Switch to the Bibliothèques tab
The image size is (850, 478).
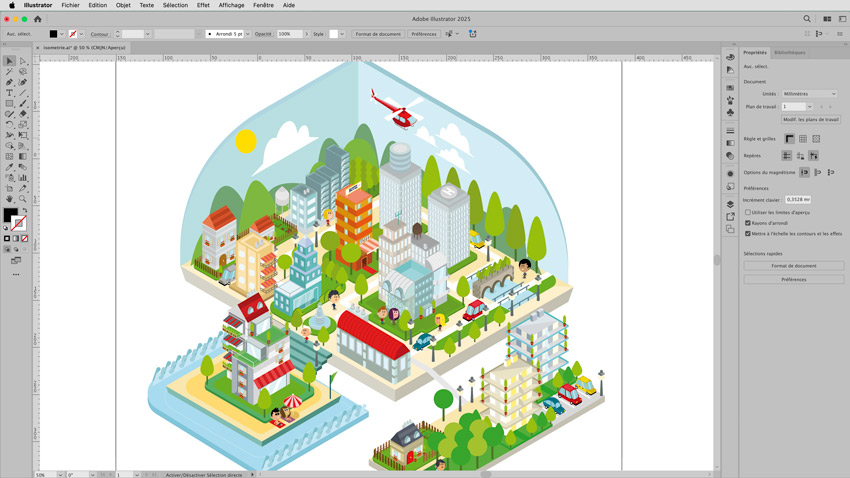[789, 52]
